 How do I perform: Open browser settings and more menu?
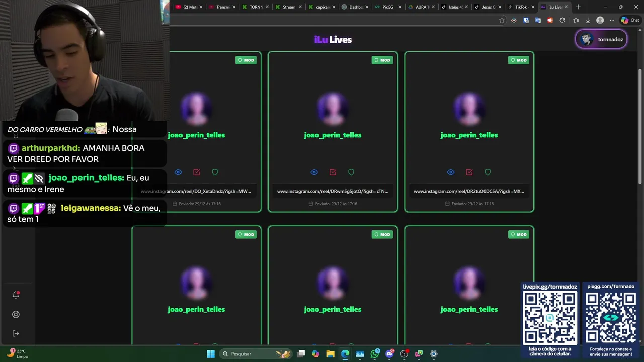(612, 20)
